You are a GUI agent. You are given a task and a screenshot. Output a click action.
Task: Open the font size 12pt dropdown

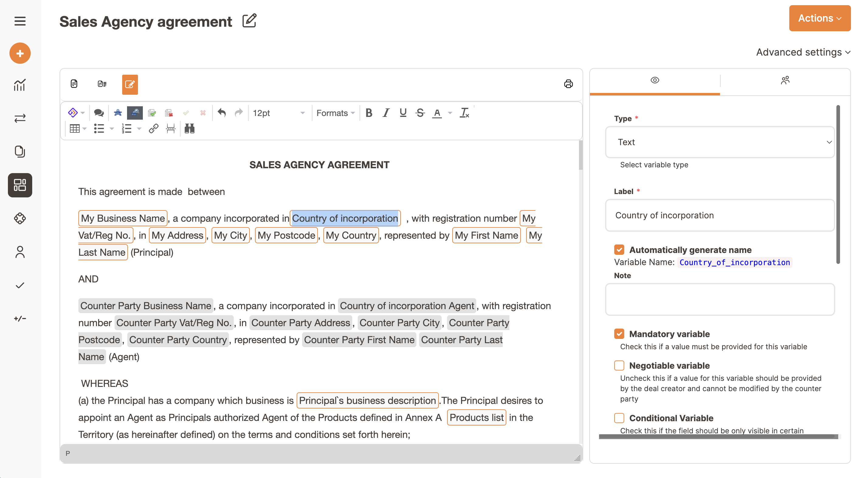(x=279, y=113)
